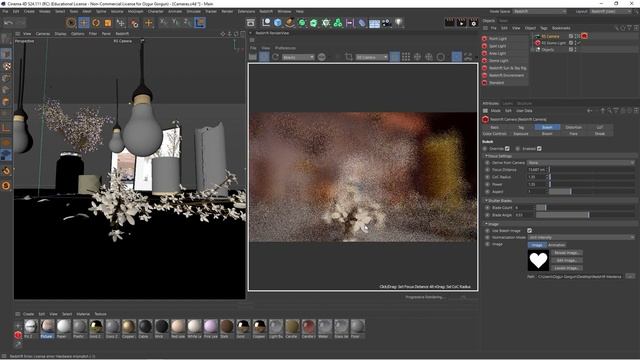Open the Node Space dropdown
Image resolution: width=640 pixels, height=360 pixels.
pos(539,11)
